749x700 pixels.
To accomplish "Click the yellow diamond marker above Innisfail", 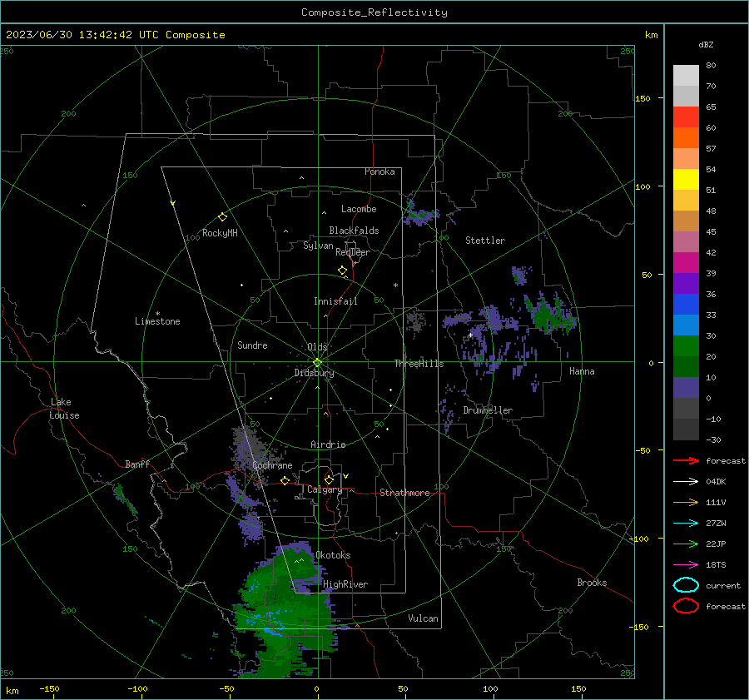I will 342,271.
